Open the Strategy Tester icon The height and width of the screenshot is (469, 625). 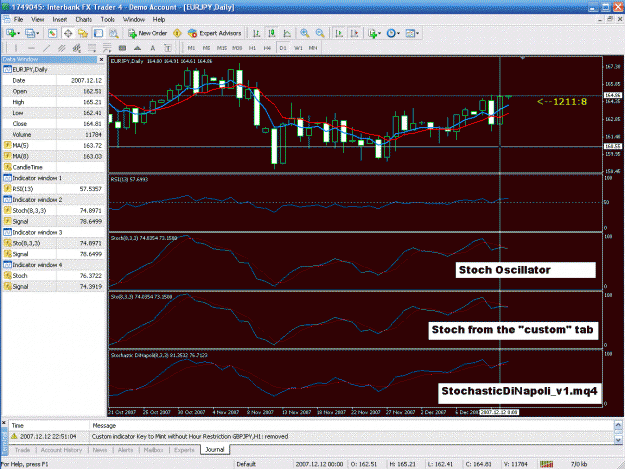pyautogui.click(x=114, y=33)
